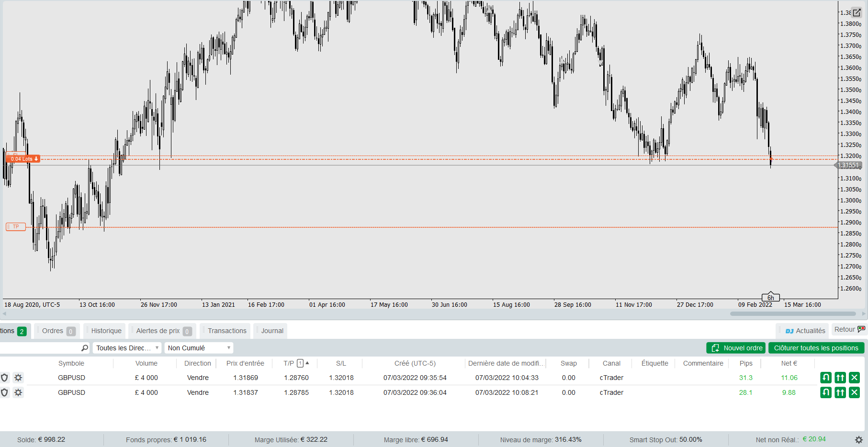Close the first GBPUSD position
The image size is (868, 447).
[x=854, y=378]
